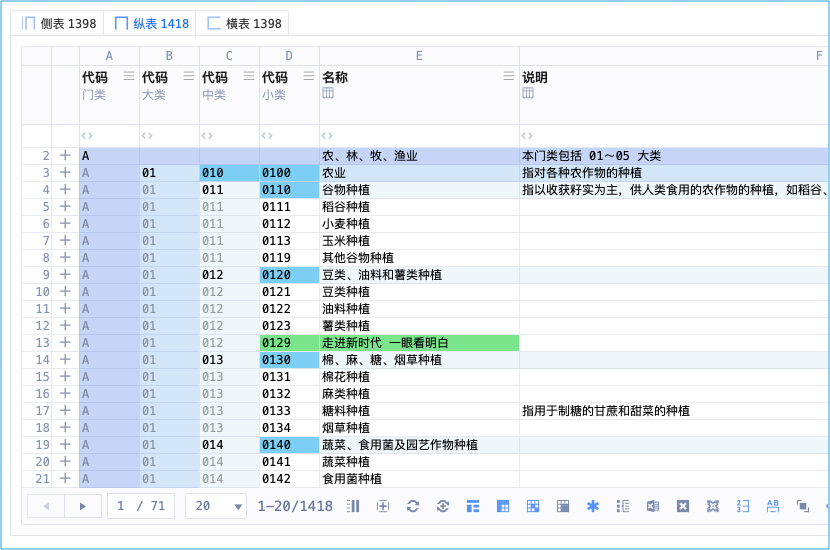
Task: Open the menu for the 名称 column
Action: [509, 76]
